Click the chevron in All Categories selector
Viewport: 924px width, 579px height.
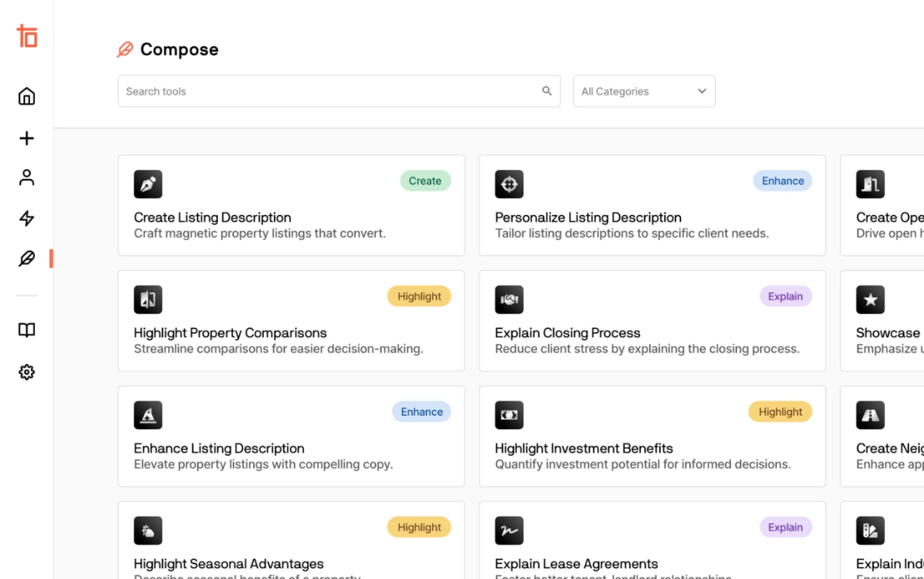tap(702, 91)
